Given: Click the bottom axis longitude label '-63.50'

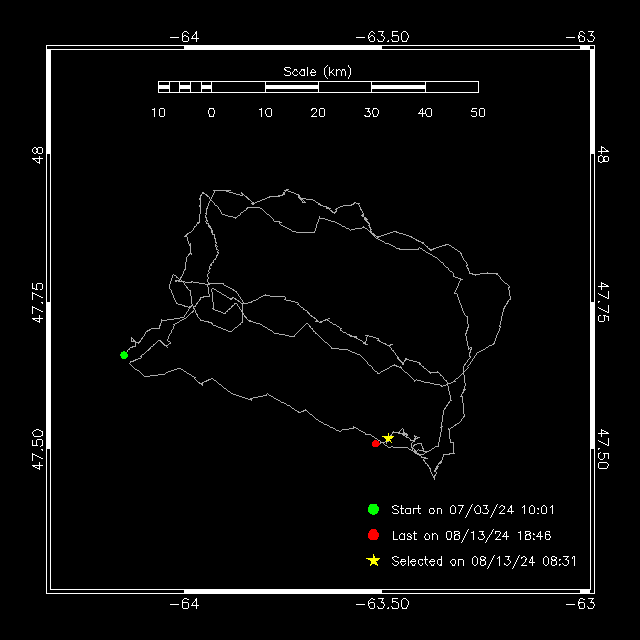Looking at the screenshot, I should tap(382, 604).
